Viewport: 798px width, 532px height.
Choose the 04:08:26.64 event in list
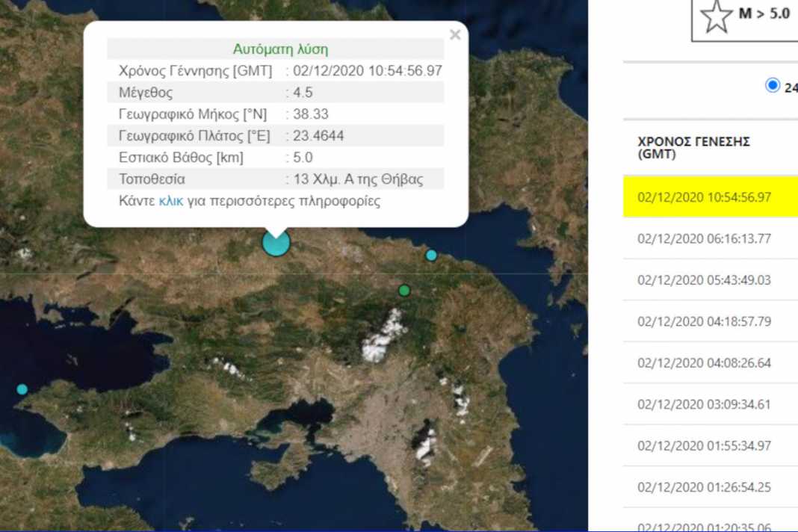[704, 363]
